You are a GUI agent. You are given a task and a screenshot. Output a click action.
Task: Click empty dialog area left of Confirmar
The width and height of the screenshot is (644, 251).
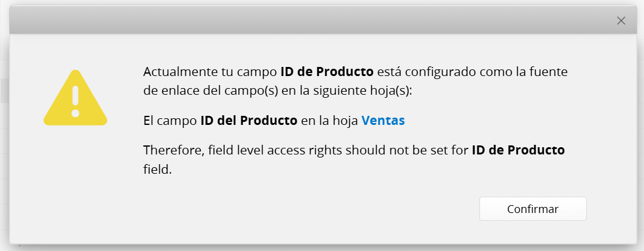click(288, 209)
